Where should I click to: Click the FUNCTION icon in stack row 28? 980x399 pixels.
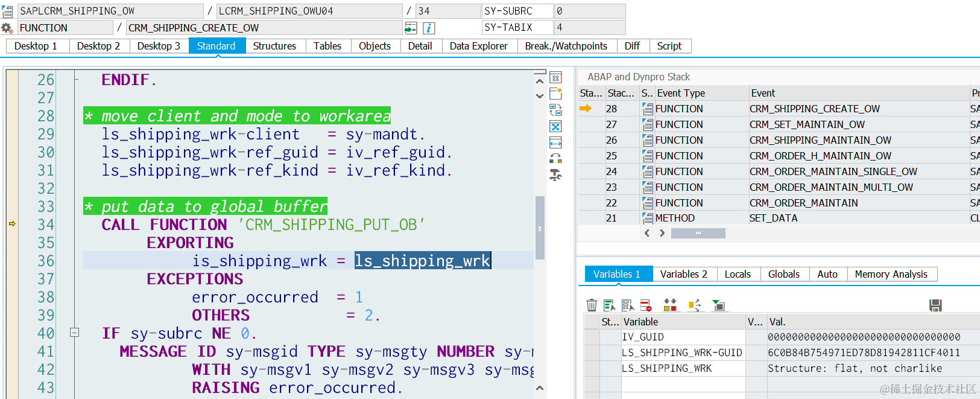click(647, 109)
